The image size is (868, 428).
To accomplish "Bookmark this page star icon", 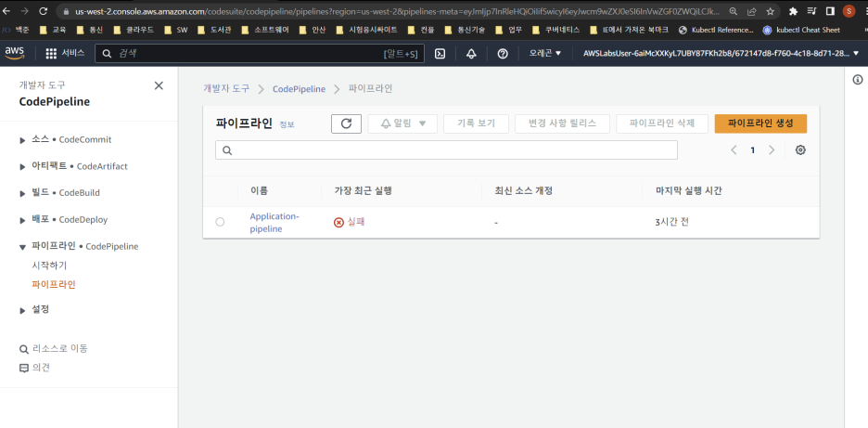I will (x=770, y=11).
